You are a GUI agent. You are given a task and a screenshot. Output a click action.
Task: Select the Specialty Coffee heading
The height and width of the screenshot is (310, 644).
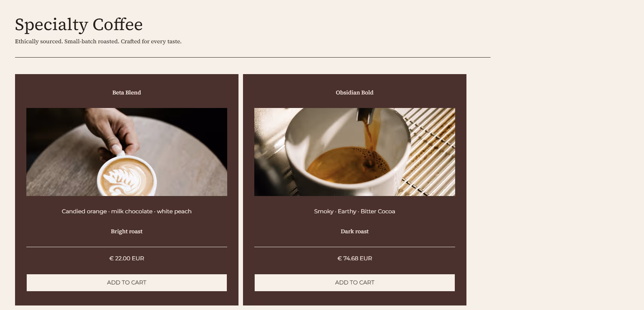pyautogui.click(x=79, y=25)
